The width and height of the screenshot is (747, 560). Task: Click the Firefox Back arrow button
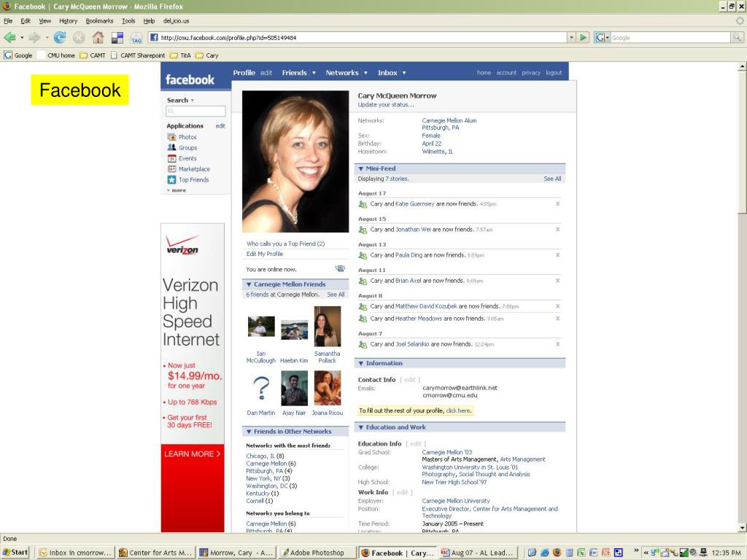coord(9,37)
